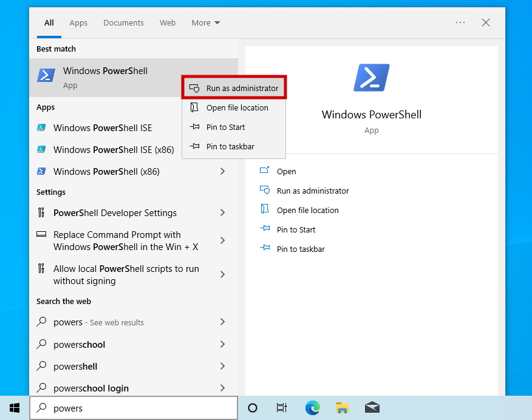This screenshot has width=532, height=420.
Task: Click the search box containing powers
Action: (140, 408)
